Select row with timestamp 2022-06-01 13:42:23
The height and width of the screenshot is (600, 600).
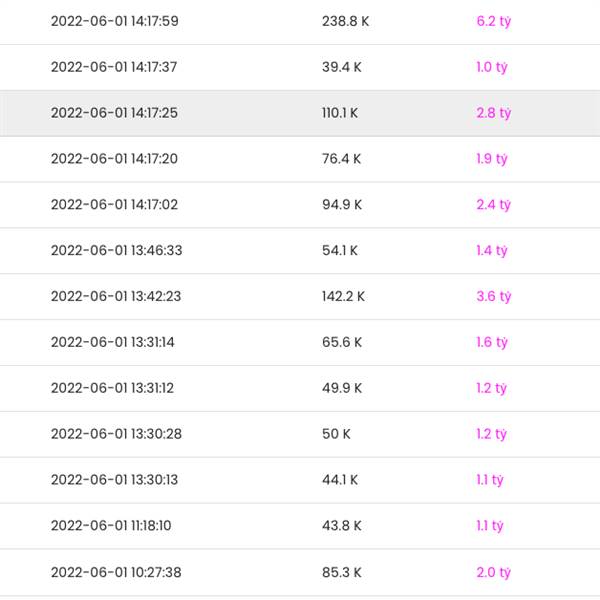(x=116, y=296)
